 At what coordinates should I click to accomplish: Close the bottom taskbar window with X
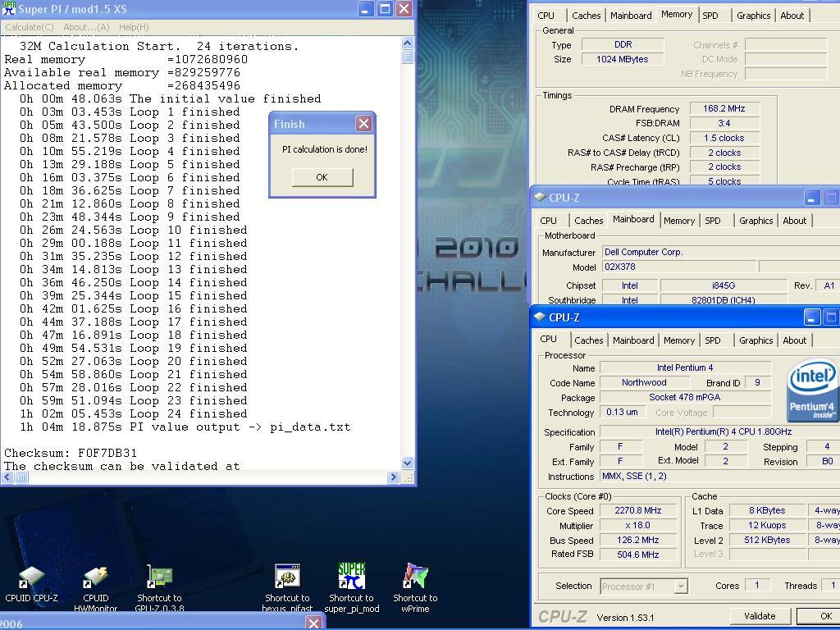[314, 623]
